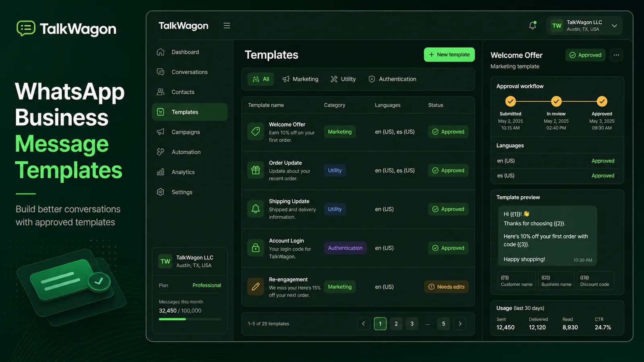Screen dimensions: 644x362
Task: Click the Category column header
Action: click(x=334, y=105)
